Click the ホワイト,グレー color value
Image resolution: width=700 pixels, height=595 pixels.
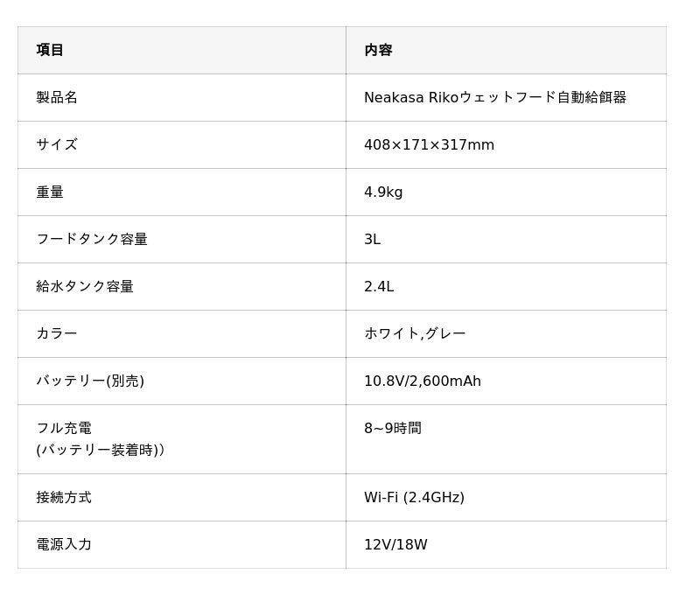pos(415,333)
